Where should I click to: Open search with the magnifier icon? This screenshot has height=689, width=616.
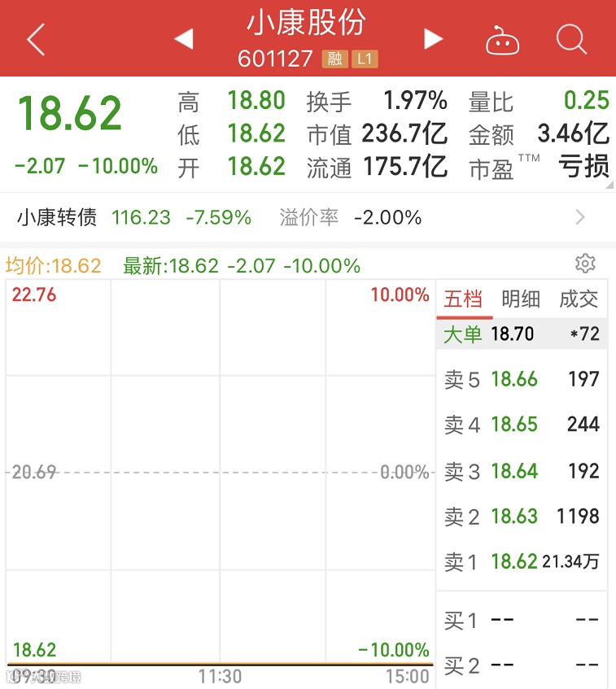[x=571, y=40]
